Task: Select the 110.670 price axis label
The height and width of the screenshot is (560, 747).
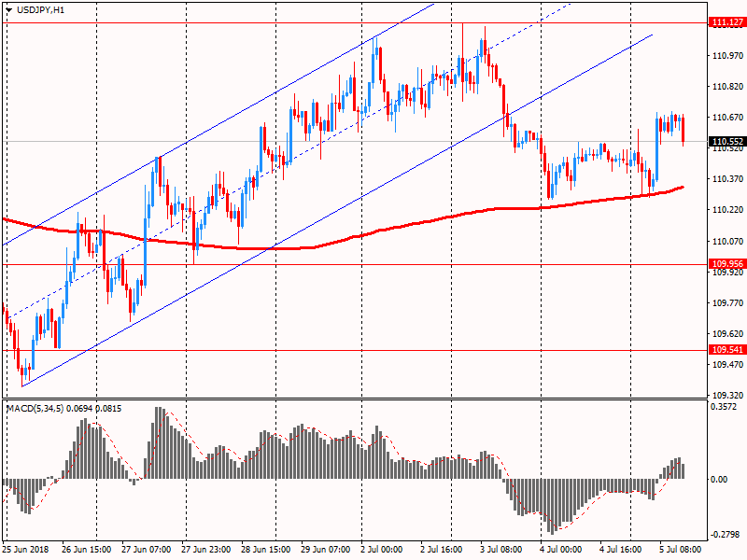Action: point(728,118)
